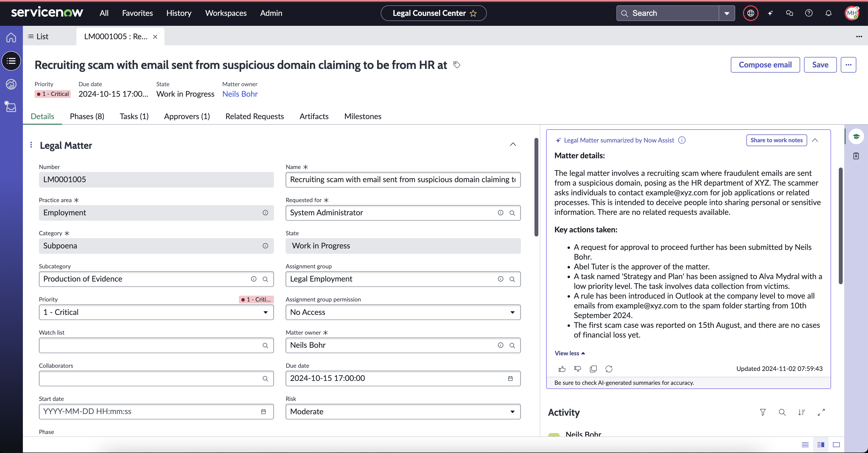Open the Workspaces menu
Viewport: 868px width, 453px height.
pos(226,13)
